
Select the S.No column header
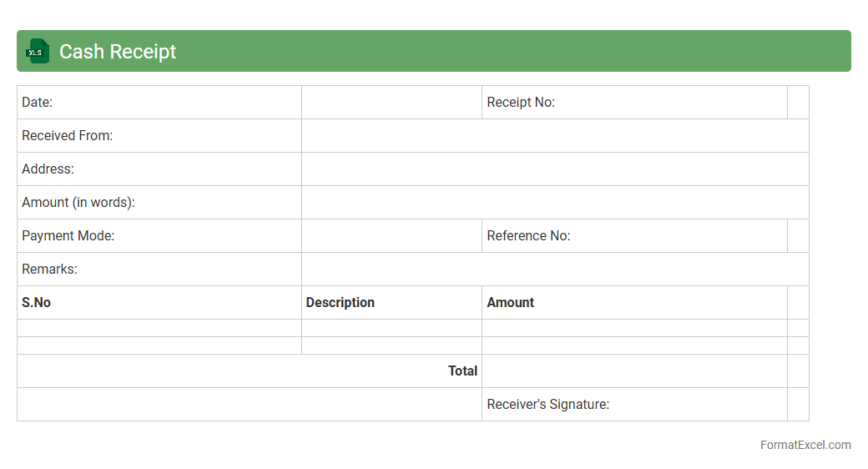click(x=159, y=303)
